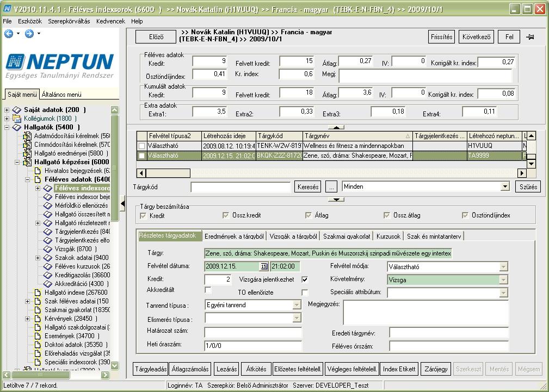Click the tree panel horizontal scrollbar thumb
The width and height of the screenshot is (549, 392).
[40, 375]
